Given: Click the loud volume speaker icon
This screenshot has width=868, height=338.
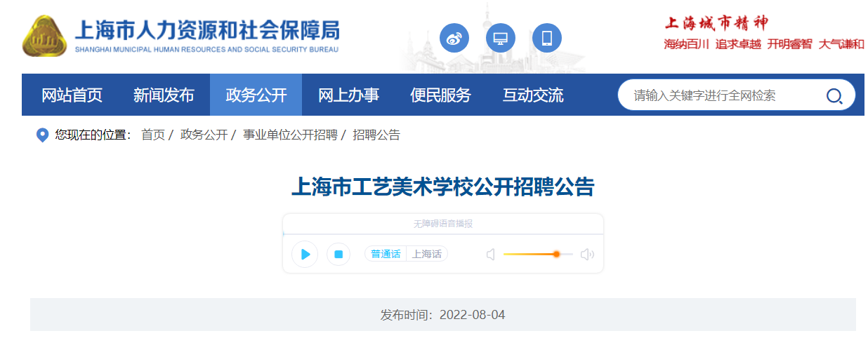Looking at the screenshot, I should pyautogui.click(x=587, y=255).
